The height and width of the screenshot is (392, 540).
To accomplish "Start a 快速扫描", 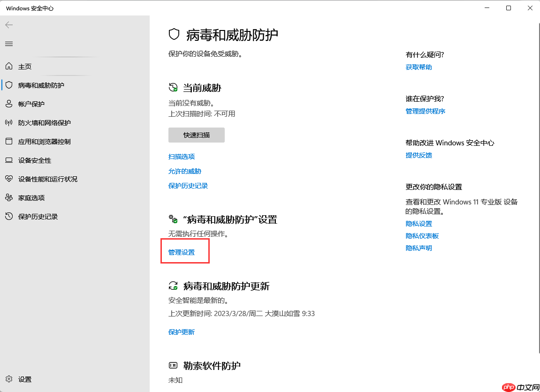I will [196, 135].
